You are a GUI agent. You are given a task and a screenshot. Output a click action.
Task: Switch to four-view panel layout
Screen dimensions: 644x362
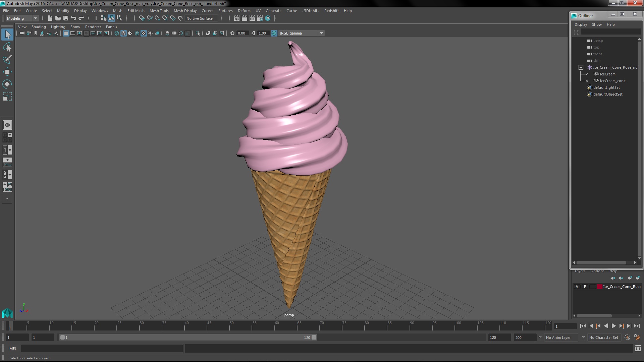tap(7, 137)
